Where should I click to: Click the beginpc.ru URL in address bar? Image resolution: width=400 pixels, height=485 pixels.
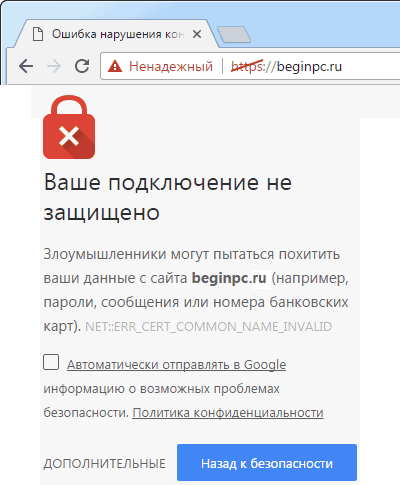tap(287, 66)
